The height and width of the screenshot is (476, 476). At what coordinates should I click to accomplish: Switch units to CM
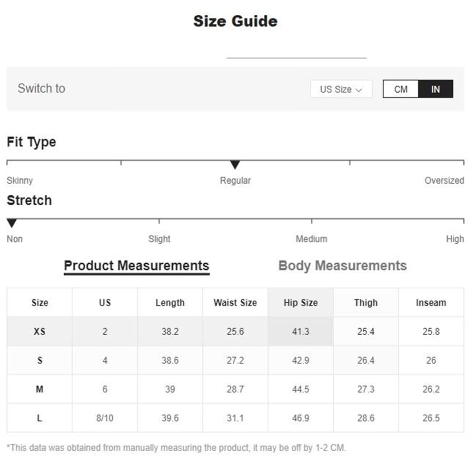click(401, 89)
